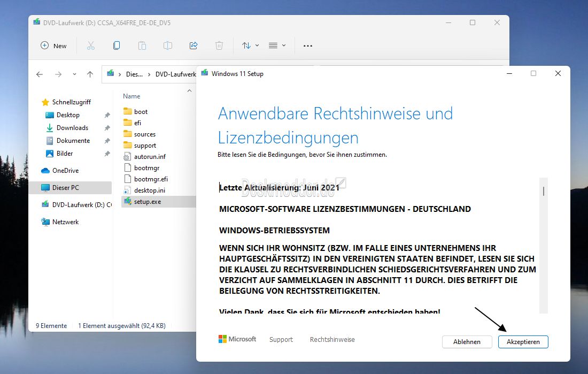Open the View layout options dropdown
588x374 pixels.
coord(277,46)
